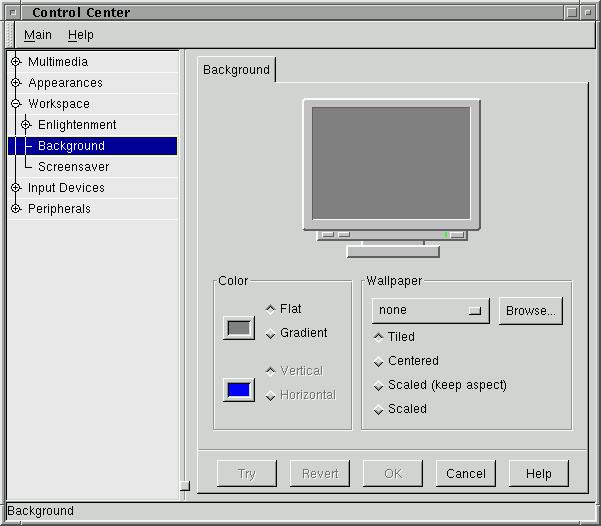Open the wallpaper 'none' dropdown
601x526 pixels.
pyautogui.click(x=430, y=311)
